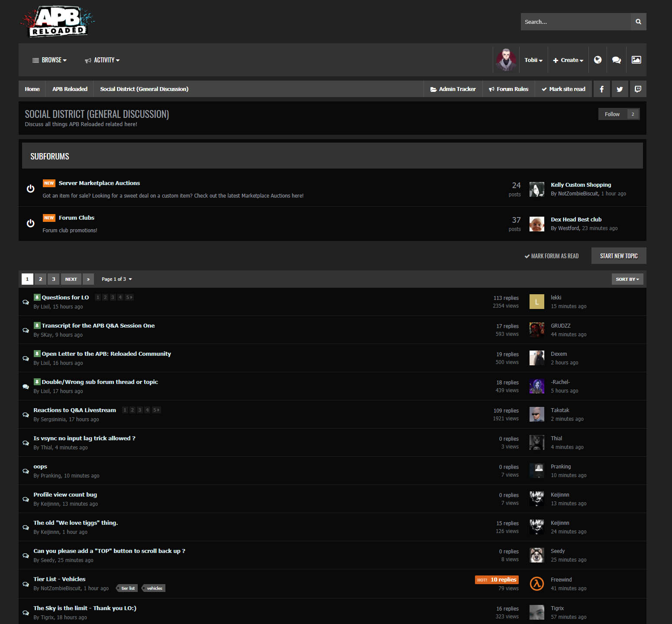Open Forum Clubs subforum
672x624 pixels.
point(77,218)
